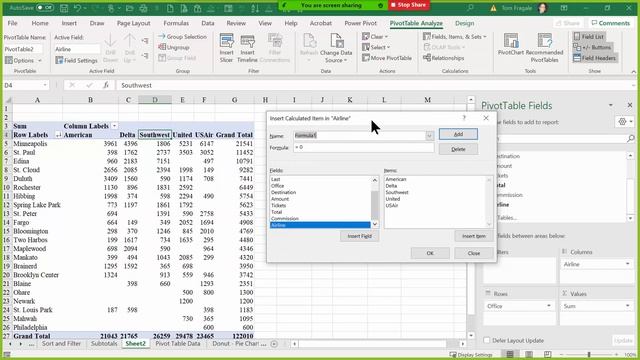Click the Delete button in dialog
640x360 pixels.
pos(458,149)
